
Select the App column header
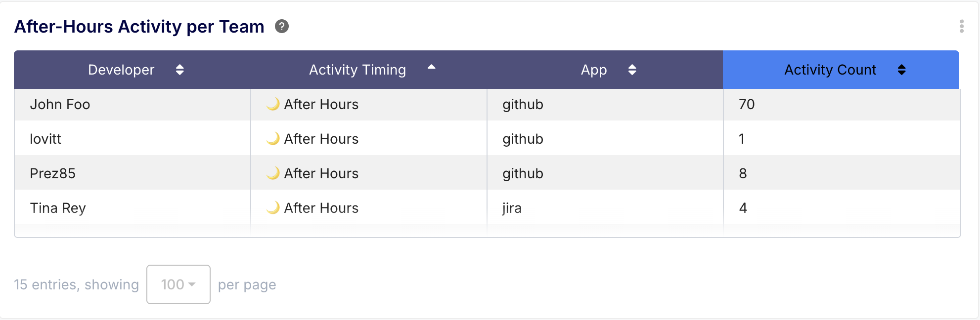(x=593, y=70)
